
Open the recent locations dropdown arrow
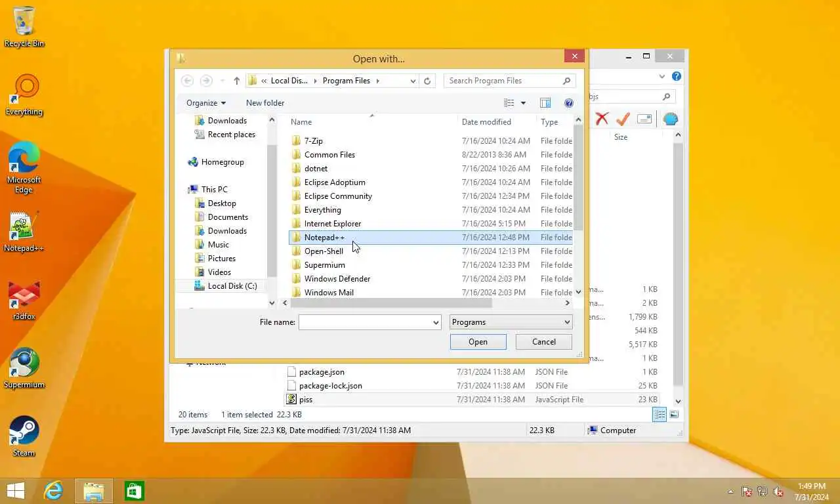pyautogui.click(x=222, y=81)
